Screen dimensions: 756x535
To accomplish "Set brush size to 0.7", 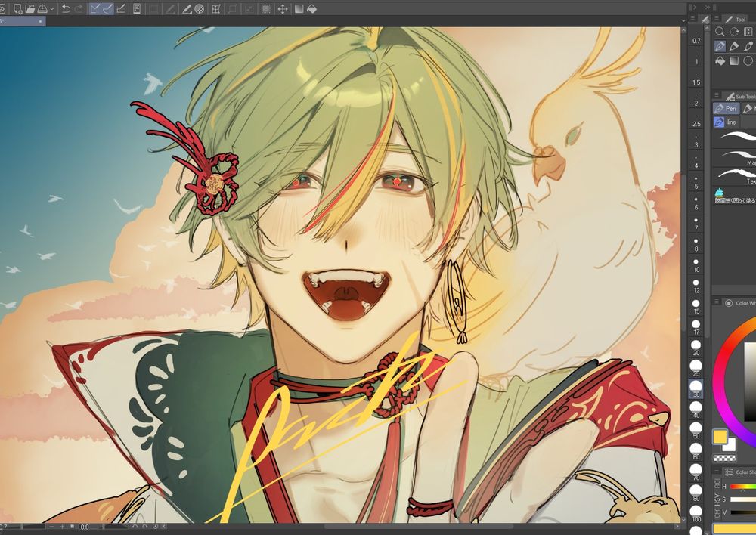I will (696, 36).
